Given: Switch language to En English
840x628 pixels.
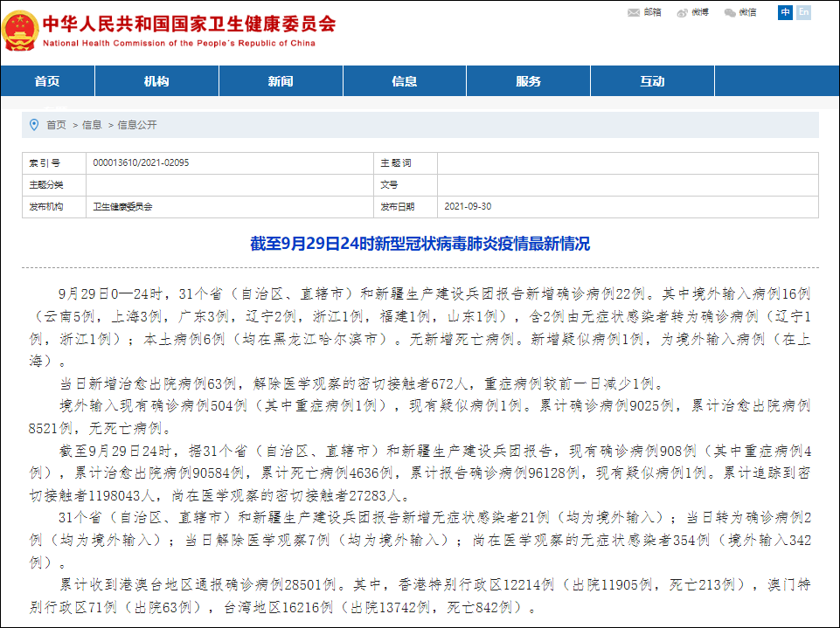Looking at the screenshot, I should point(803,12).
